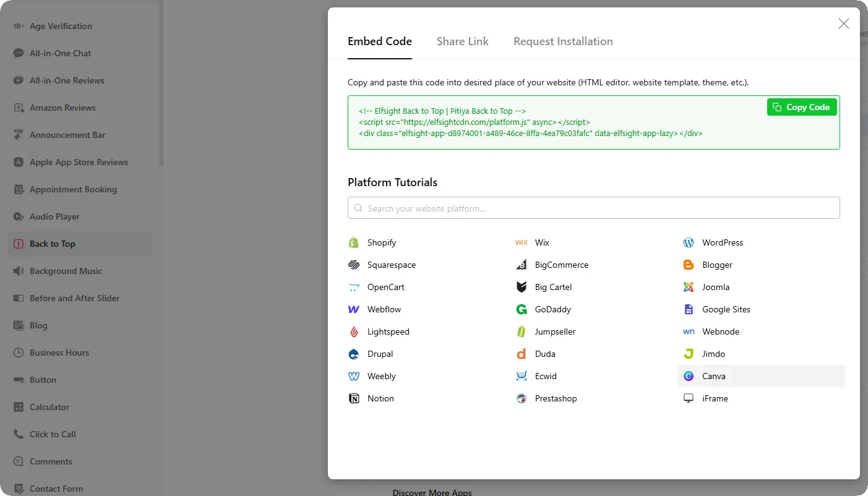
Task: Click the WordPress logo icon
Action: [689, 242]
